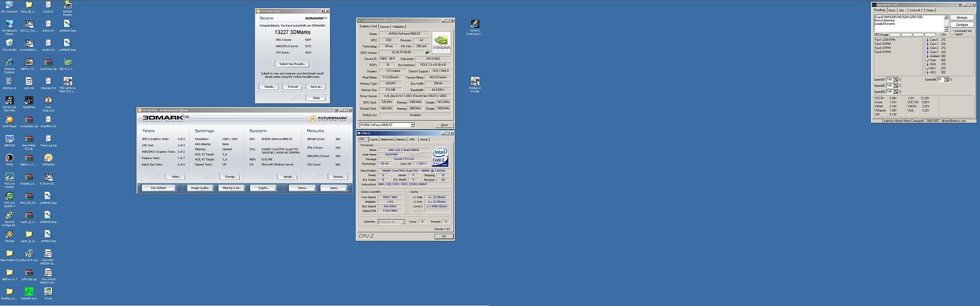Open the Winamp desktop icon

pos(9,235)
